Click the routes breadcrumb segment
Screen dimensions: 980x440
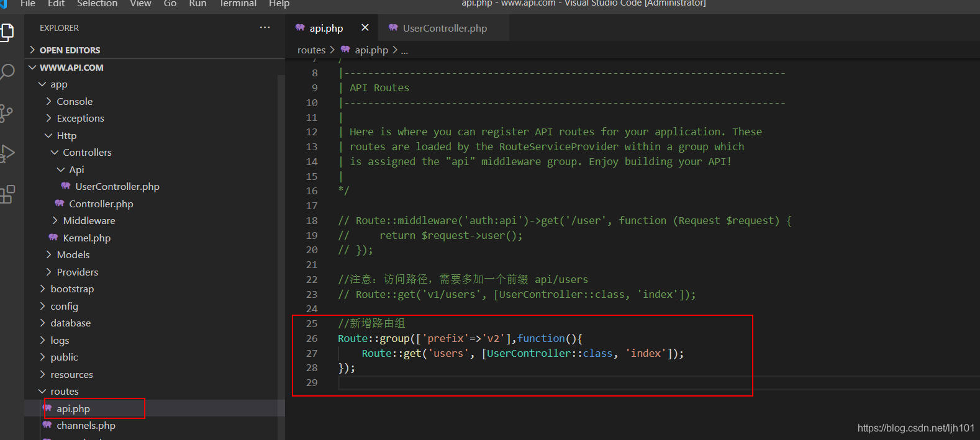coord(311,50)
